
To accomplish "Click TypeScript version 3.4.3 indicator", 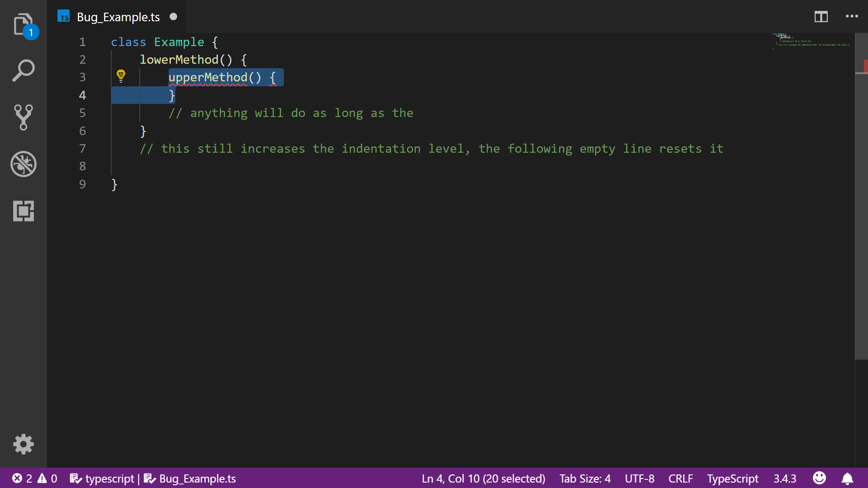I will pos(784,479).
